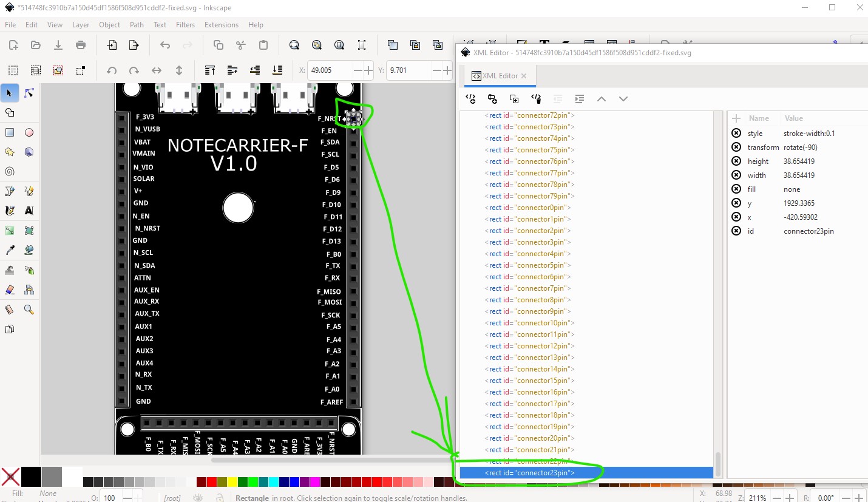This screenshot has height=502, width=868.
Task: Click the black swatch in palette
Action: (31, 477)
